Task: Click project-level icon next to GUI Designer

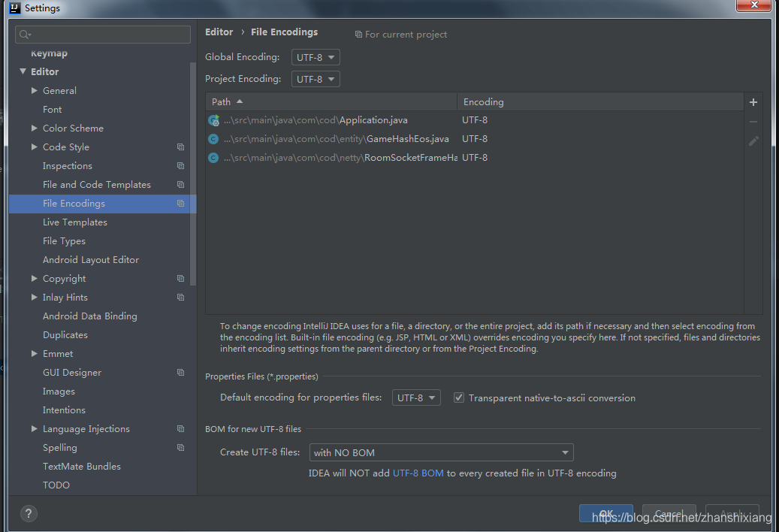Action: coord(180,373)
